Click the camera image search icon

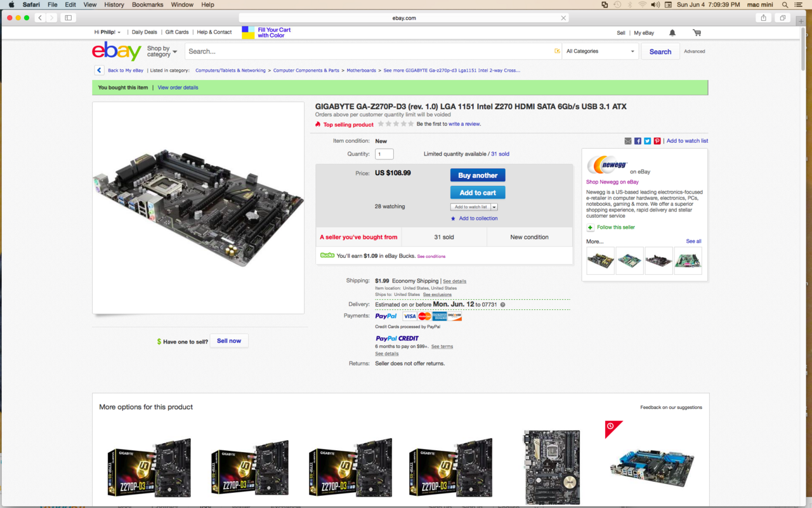pyautogui.click(x=557, y=51)
